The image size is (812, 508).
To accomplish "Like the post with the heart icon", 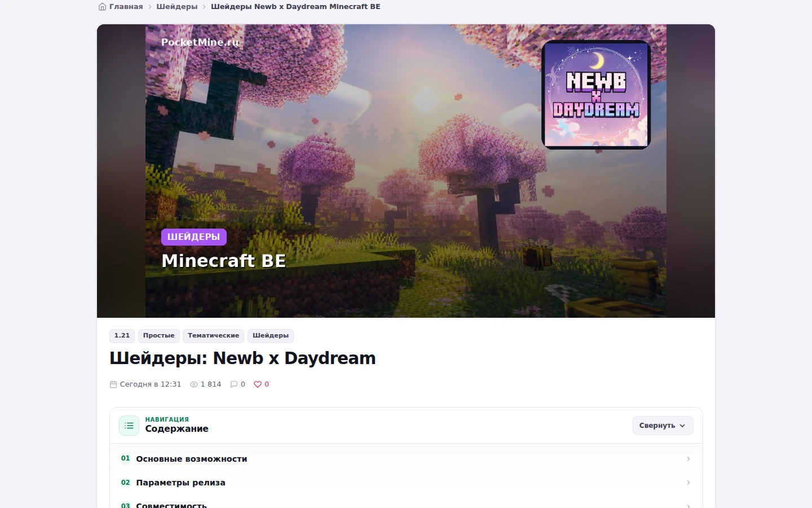I will point(258,384).
